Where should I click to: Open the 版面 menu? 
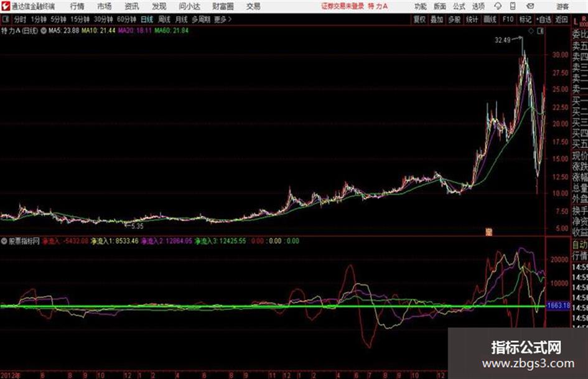[440, 6]
